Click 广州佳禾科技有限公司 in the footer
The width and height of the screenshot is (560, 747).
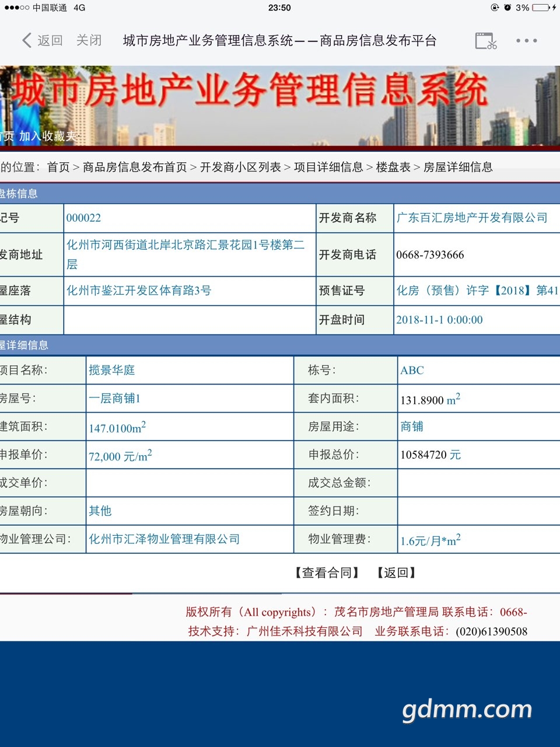[x=304, y=631]
